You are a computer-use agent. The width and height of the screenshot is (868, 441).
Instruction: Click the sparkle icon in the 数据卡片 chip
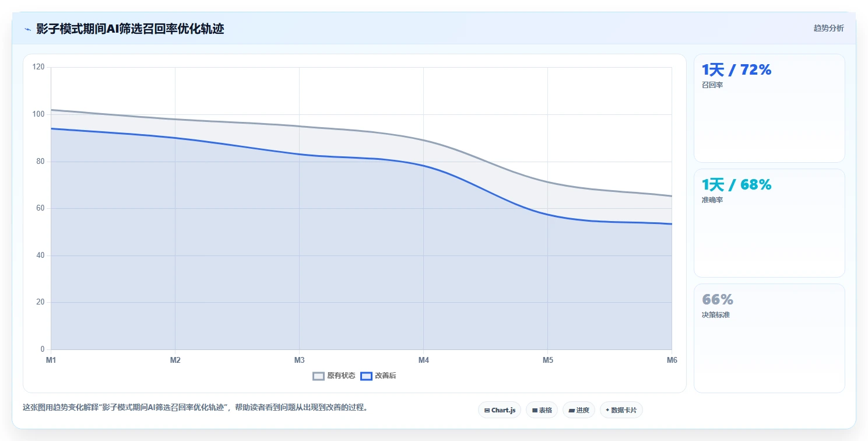click(607, 410)
